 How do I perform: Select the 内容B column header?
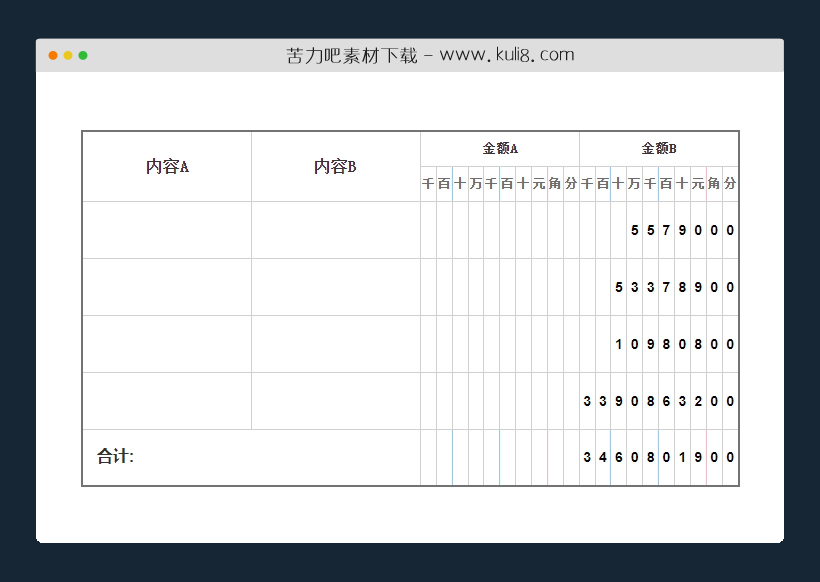pyautogui.click(x=334, y=167)
